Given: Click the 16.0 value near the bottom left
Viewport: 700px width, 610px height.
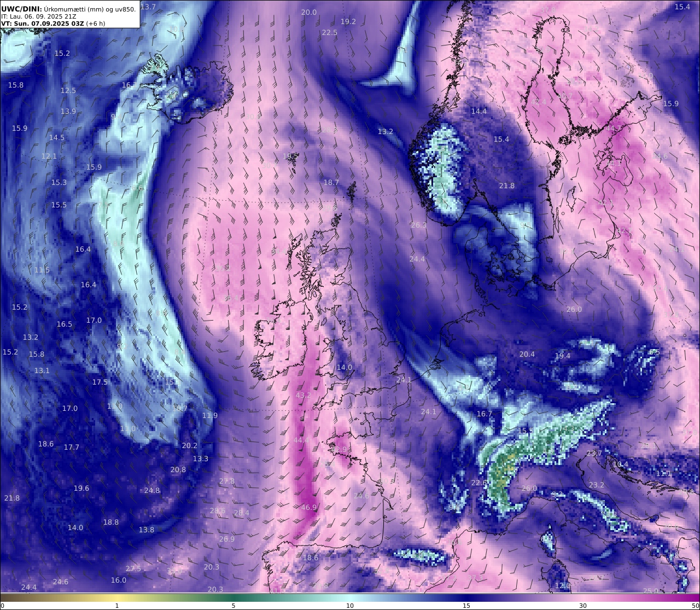Looking at the screenshot, I should (x=119, y=580).
